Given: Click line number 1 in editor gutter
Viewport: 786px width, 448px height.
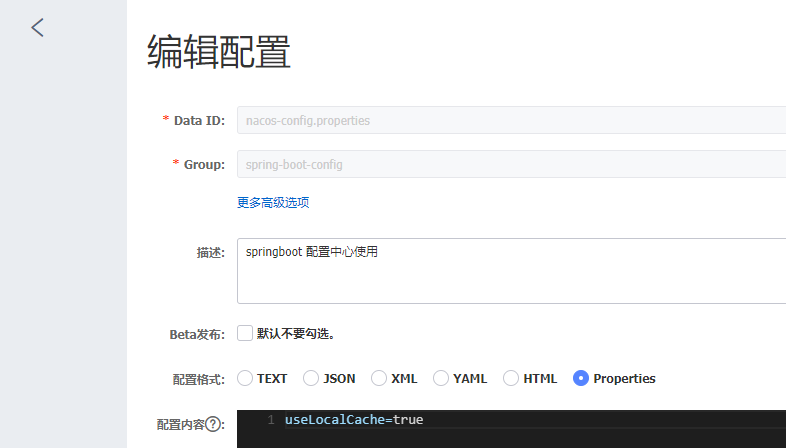Looking at the screenshot, I should 271,420.
